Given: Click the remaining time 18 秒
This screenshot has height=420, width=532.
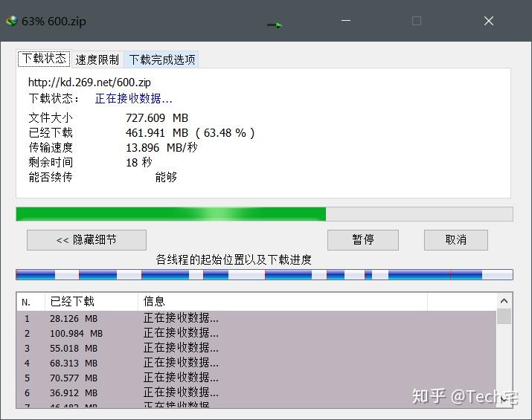Looking at the screenshot, I should coord(139,163).
